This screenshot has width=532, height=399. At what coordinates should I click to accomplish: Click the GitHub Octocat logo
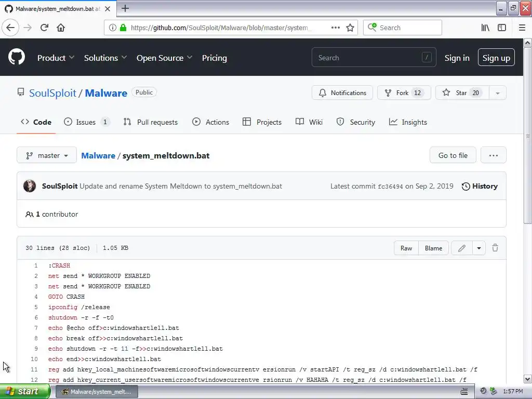tap(17, 57)
